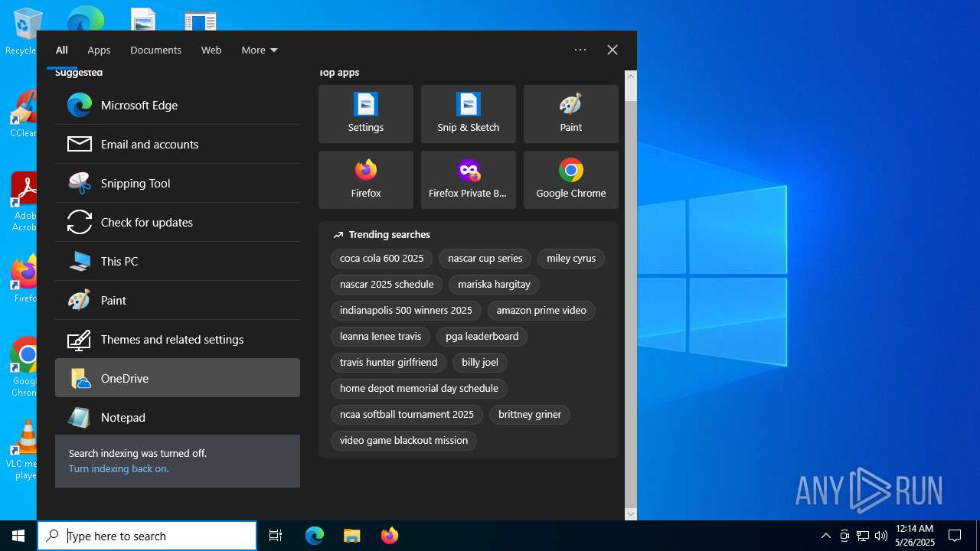Open Microsoft Edge from suggested list
Screen dimensions: 980x551
(178, 105)
